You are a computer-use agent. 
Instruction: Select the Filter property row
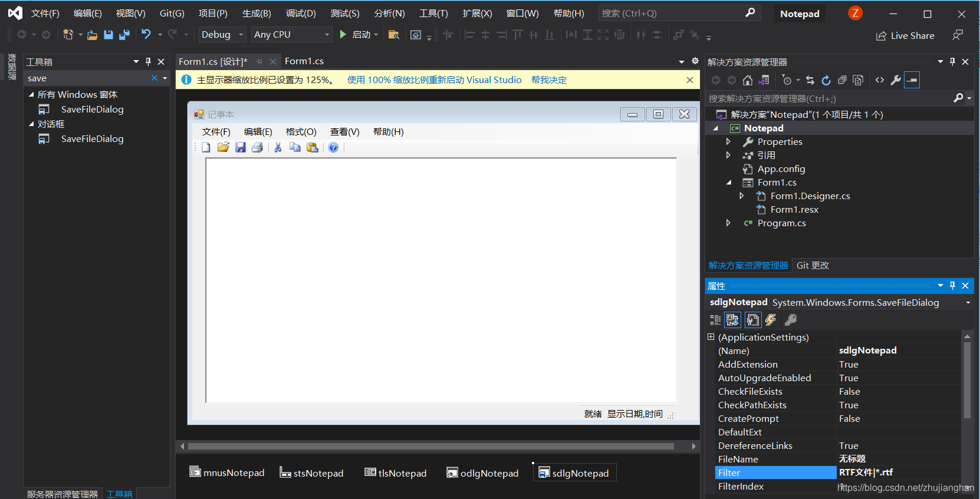click(x=838, y=472)
